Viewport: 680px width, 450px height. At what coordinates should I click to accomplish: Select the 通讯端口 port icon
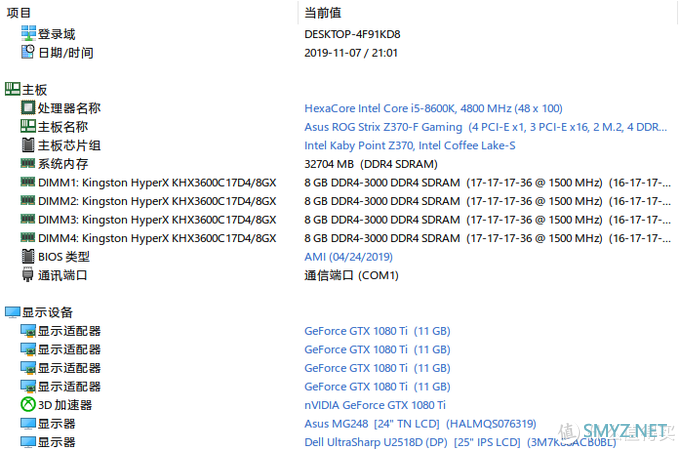(x=28, y=275)
